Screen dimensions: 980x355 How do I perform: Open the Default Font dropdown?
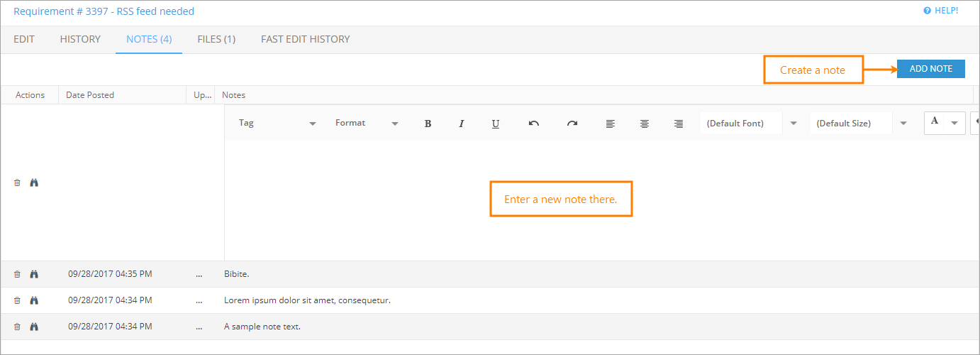click(752, 124)
